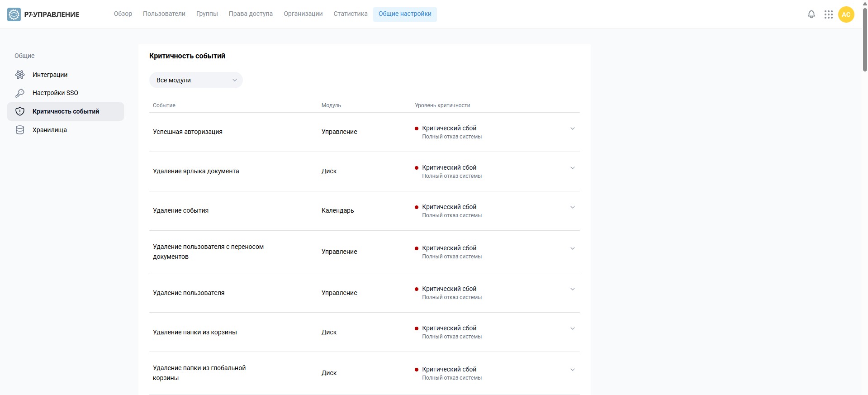
Task: Expand criticality for Удаление папки из глобальной корзины
Action: [x=573, y=370]
